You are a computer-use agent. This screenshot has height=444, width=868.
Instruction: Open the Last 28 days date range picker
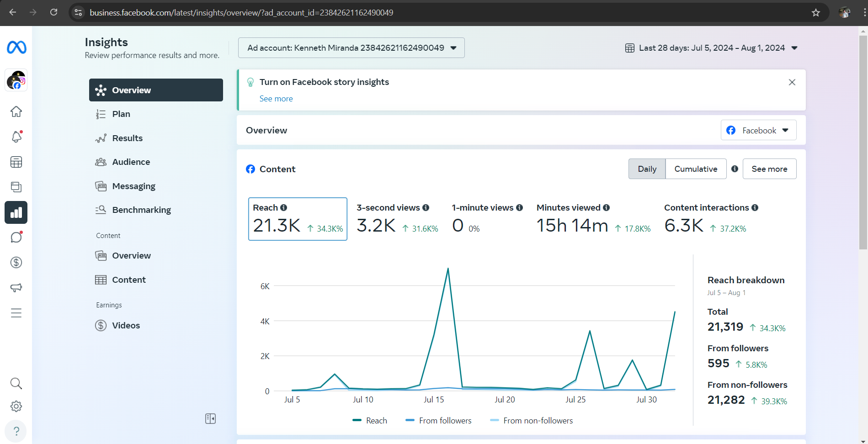click(x=711, y=48)
